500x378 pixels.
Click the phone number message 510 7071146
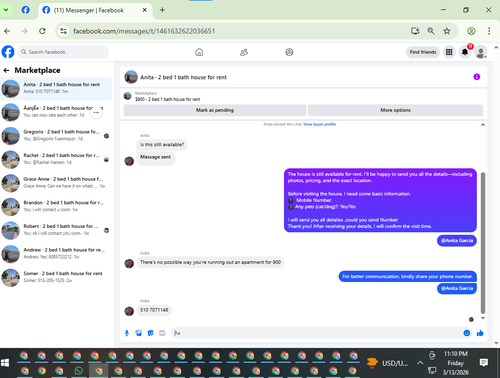click(154, 310)
